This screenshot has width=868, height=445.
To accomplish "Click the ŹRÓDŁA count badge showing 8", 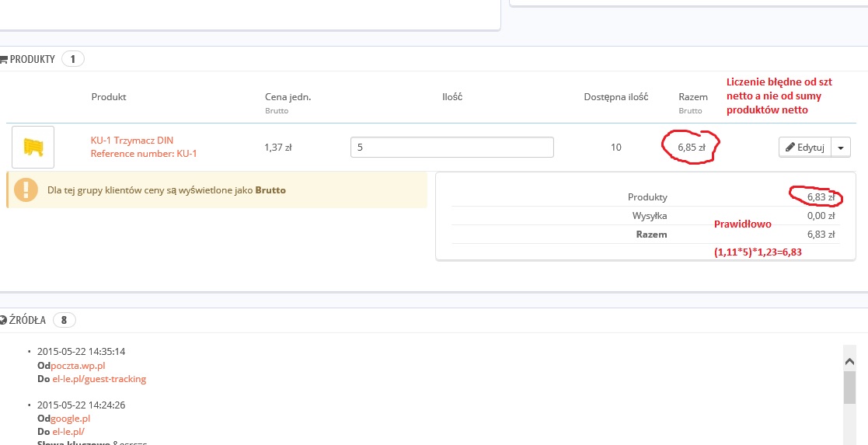I will tap(64, 320).
